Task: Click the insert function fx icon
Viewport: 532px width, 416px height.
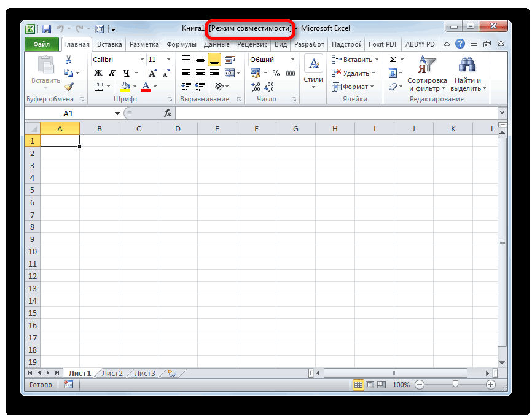Action: point(168,113)
